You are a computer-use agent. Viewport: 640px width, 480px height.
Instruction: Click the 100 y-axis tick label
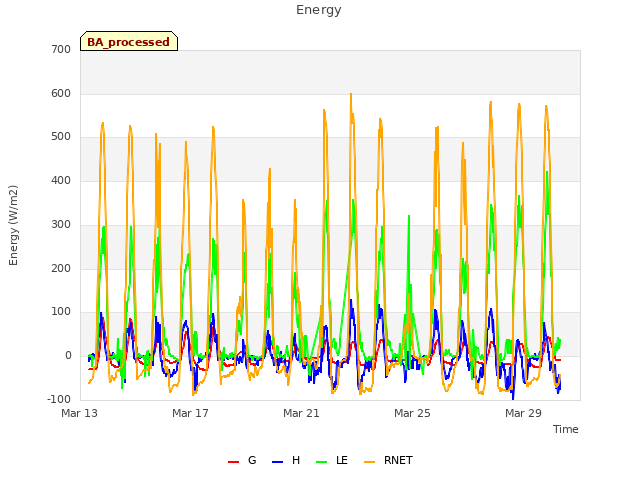(x=61, y=312)
